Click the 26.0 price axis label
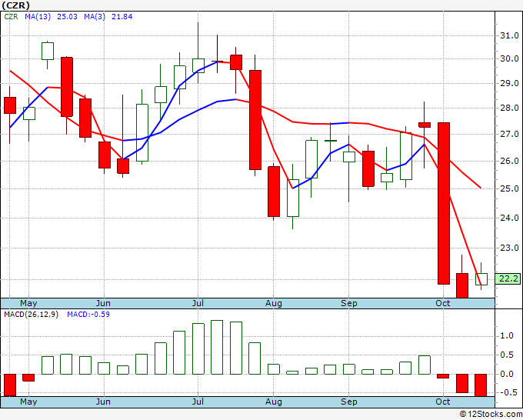 click(x=509, y=161)
